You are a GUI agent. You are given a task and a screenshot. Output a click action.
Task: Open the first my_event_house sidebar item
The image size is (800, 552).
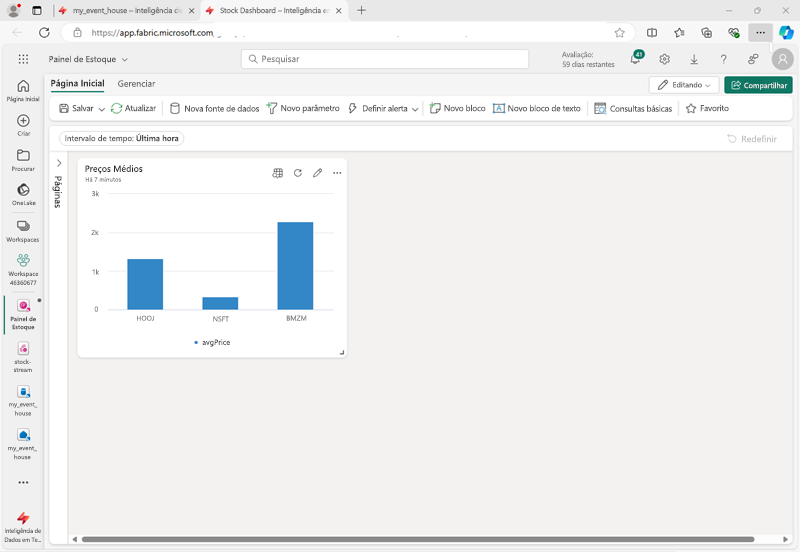(23, 400)
